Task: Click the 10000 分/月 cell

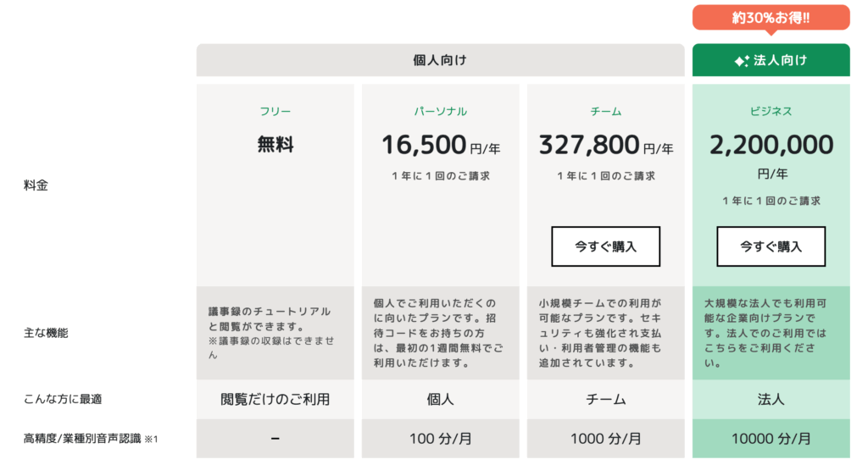Action: 771,439
